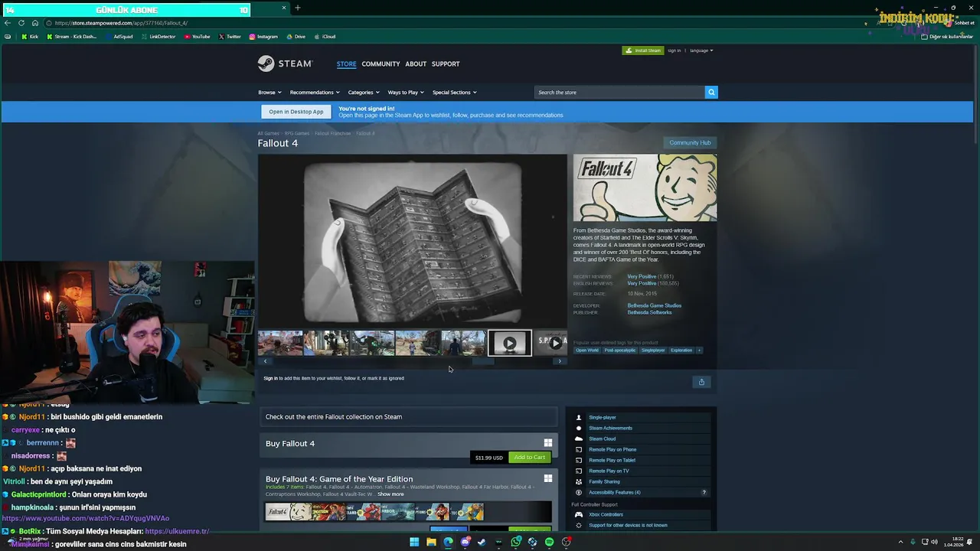The image size is (980, 551).
Task: Open Spotify from the taskbar
Action: 549,542
